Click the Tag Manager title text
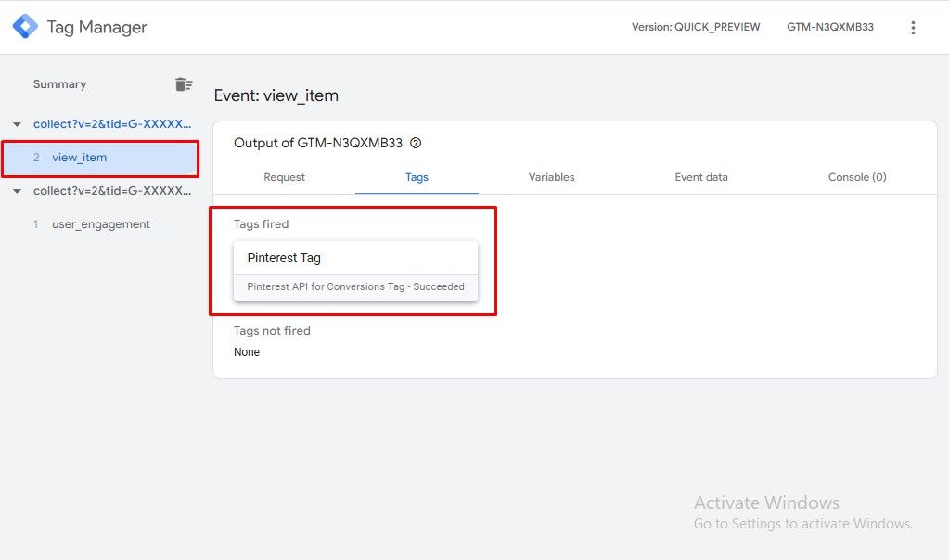Screen dimensions: 949x560 [x=96, y=27]
